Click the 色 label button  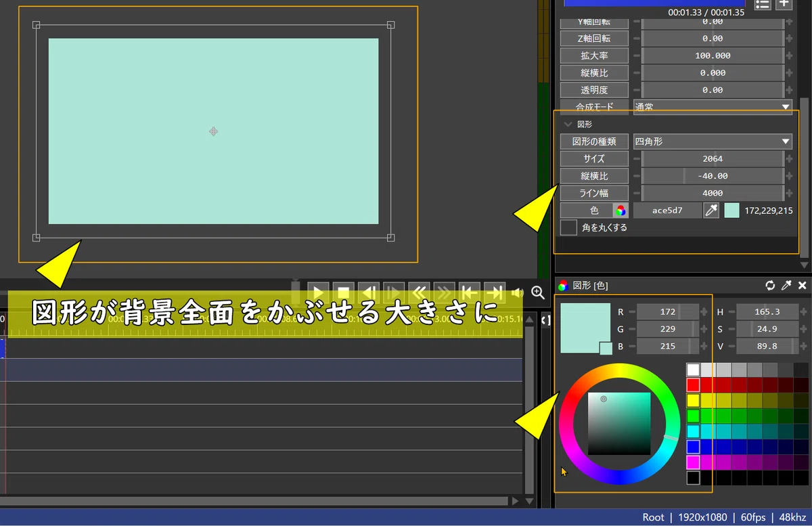click(x=587, y=211)
